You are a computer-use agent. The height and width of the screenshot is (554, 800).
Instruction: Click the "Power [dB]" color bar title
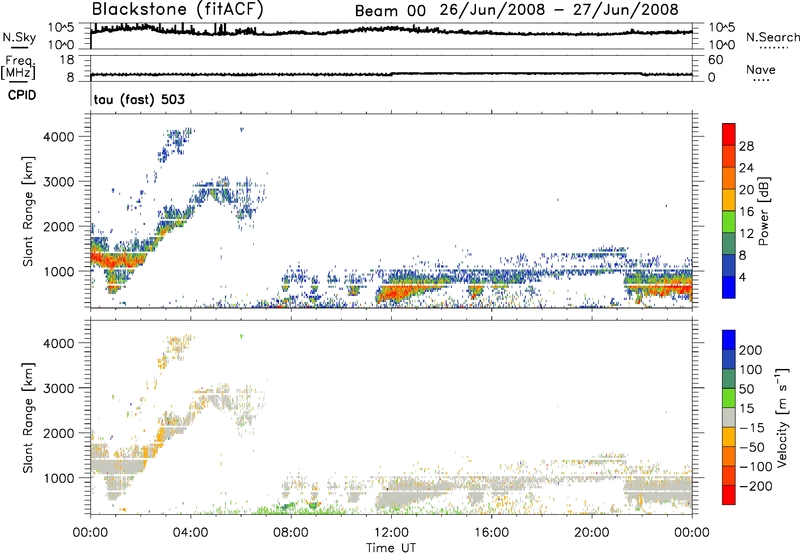763,211
